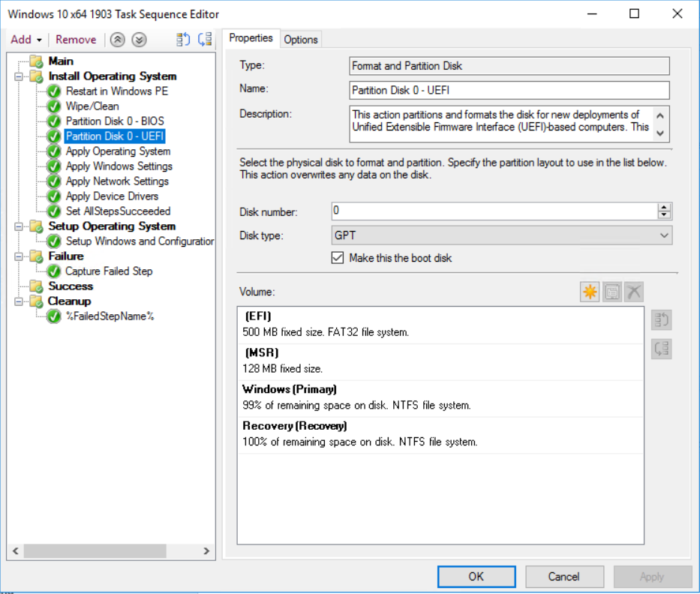Click the move volume up icon
This screenshot has height=594, width=700.
click(x=661, y=320)
